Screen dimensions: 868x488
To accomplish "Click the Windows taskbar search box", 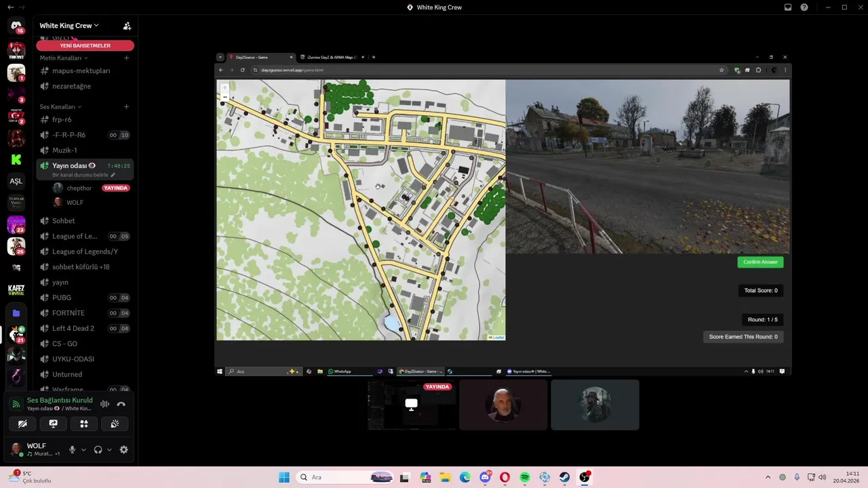I will click(345, 477).
